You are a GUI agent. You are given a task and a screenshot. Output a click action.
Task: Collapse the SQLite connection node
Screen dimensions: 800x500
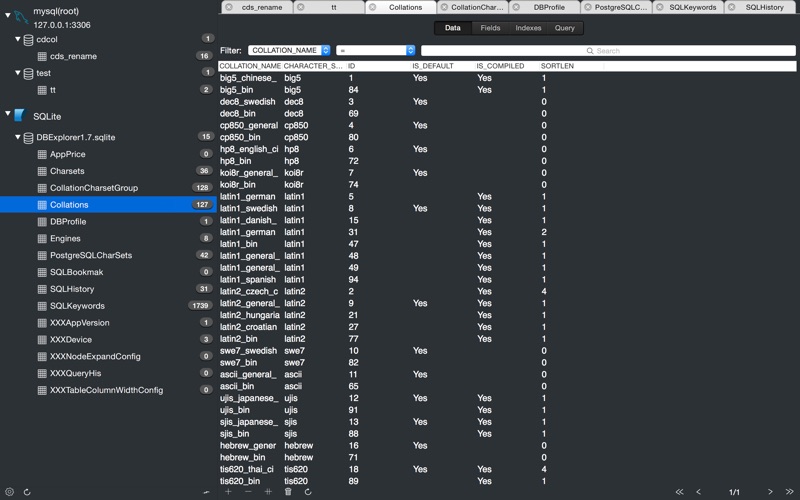pos(8,113)
